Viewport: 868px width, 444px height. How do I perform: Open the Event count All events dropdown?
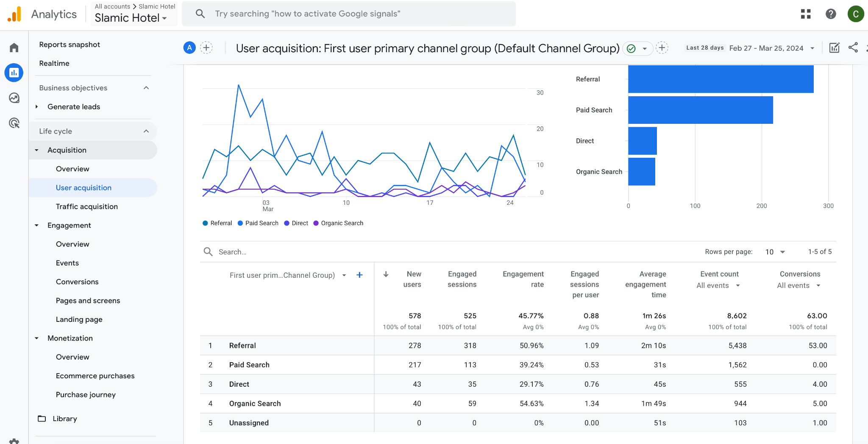[718, 285]
